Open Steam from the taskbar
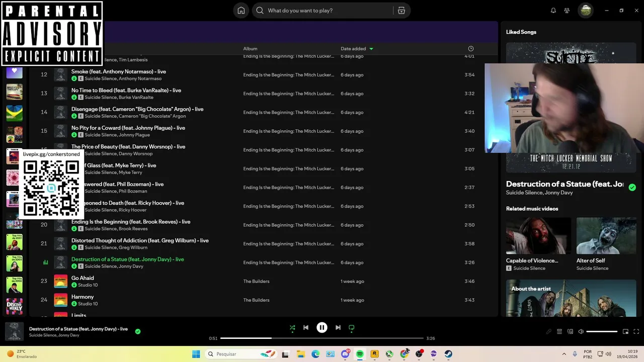Image resolution: width=644 pixels, height=362 pixels. (448, 354)
